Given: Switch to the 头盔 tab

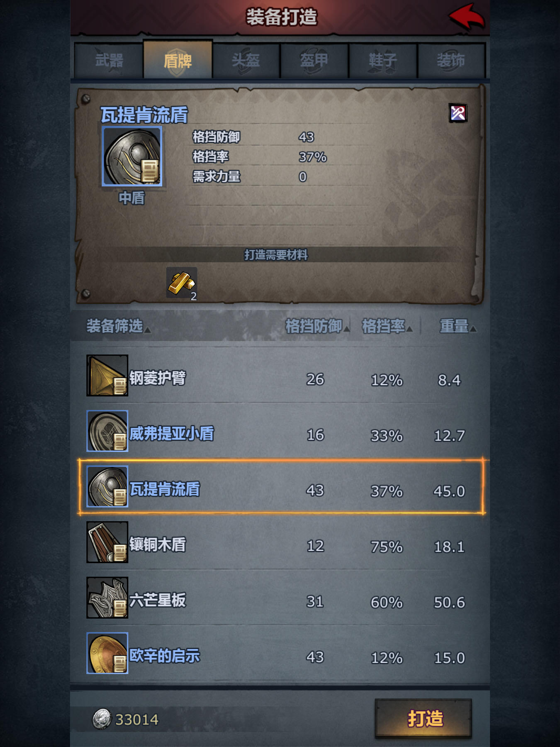Looking at the screenshot, I should click(246, 61).
